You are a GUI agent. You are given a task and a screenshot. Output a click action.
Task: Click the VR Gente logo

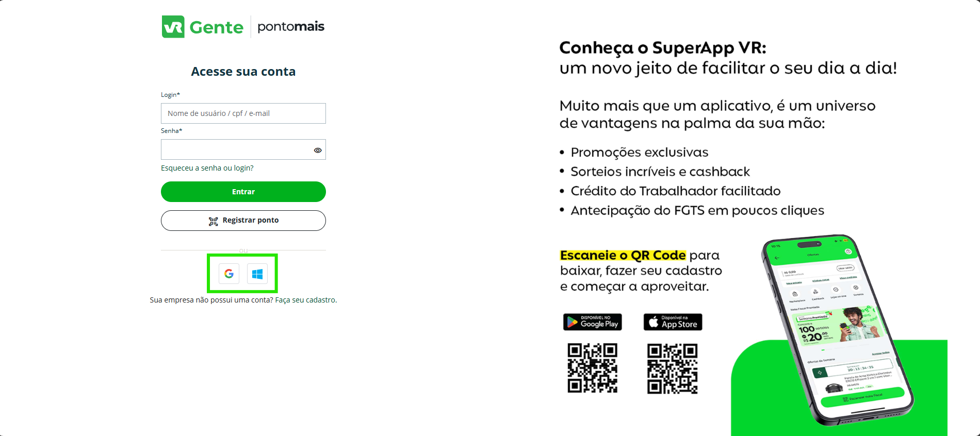[x=203, y=27]
